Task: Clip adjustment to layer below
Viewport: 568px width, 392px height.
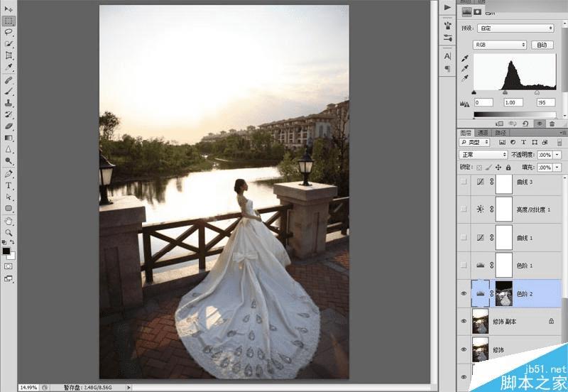Action: (x=500, y=124)
